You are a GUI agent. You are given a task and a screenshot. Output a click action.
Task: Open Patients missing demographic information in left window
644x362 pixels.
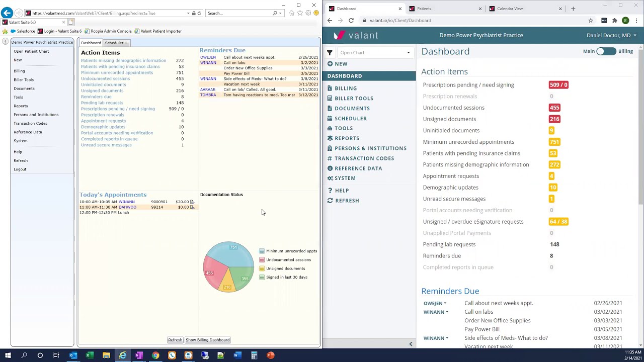[x=123, y=60]
